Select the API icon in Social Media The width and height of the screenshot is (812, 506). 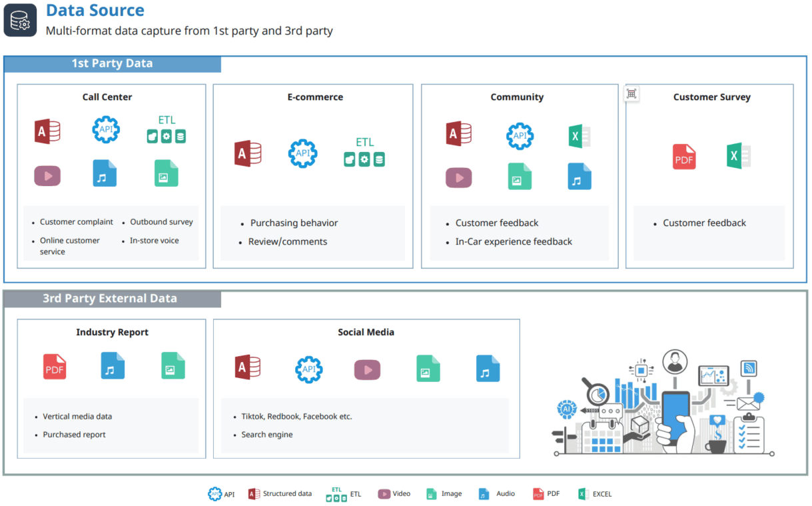pos(308,369)
